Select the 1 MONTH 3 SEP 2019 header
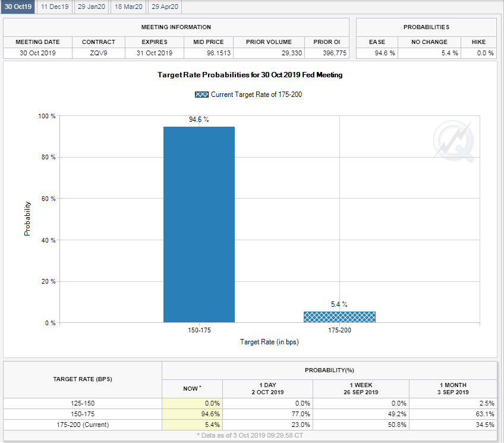This screenshot has width=504, height=443. pyautogui.click(x=453, y=389)
